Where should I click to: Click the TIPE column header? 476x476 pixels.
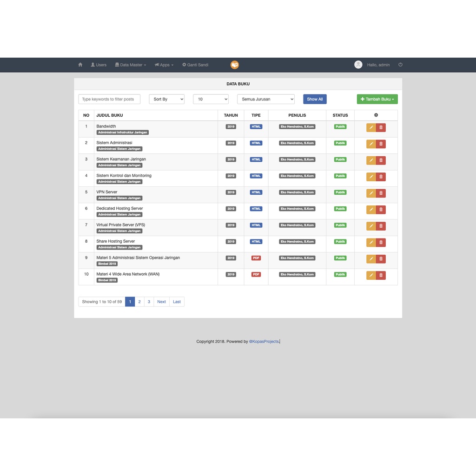tap(256, 115)
